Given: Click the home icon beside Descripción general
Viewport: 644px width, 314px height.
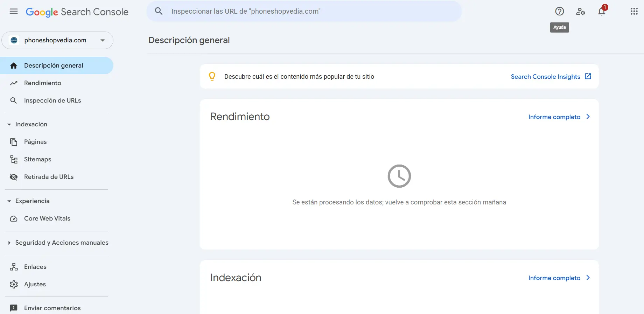Looking at the screenshot, I should [14, 65].
